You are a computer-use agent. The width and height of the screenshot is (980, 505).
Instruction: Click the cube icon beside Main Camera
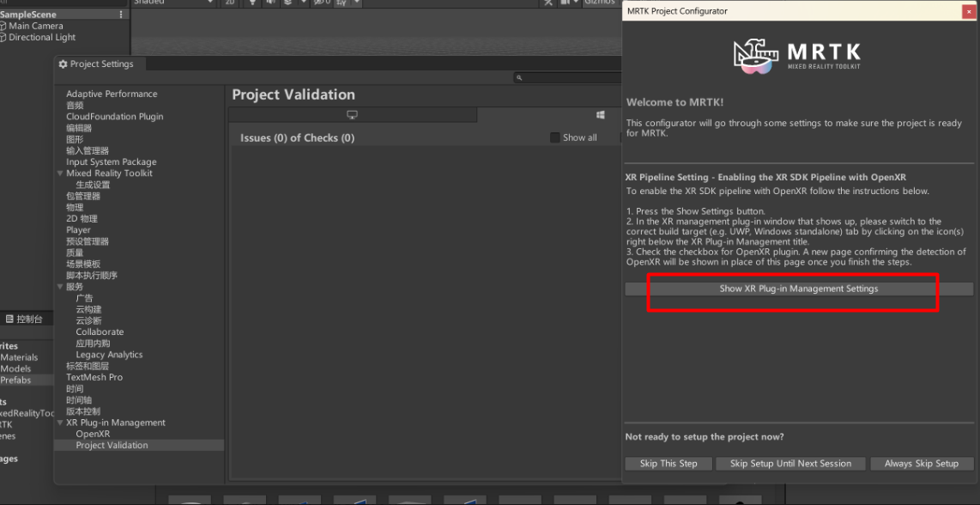tap(3, 27)
